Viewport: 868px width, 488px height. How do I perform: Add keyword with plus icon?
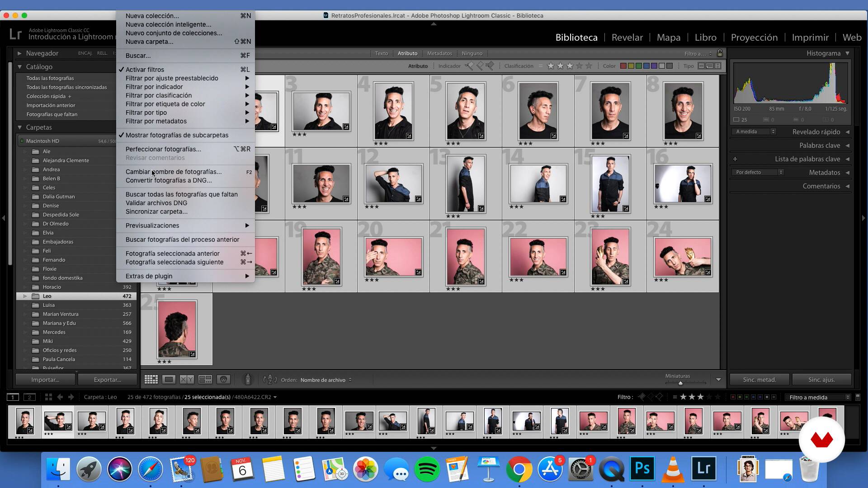click(x=735, y=159)
